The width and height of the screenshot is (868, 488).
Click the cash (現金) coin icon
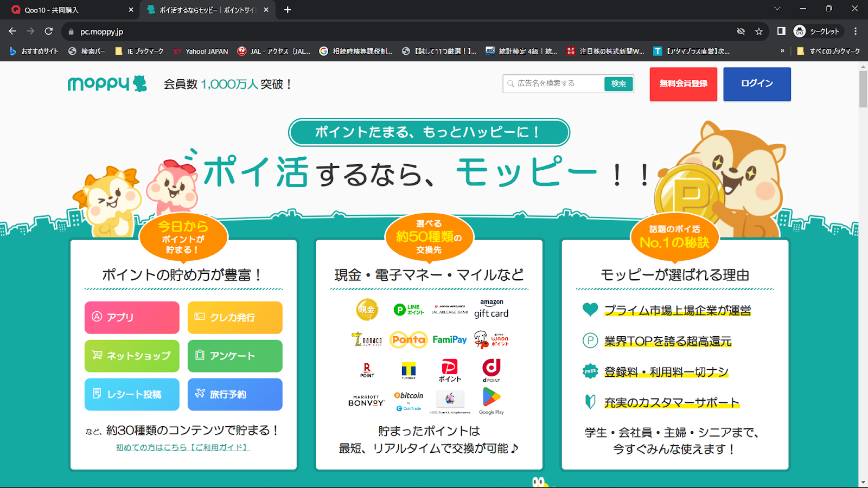[x=367, y=309]
